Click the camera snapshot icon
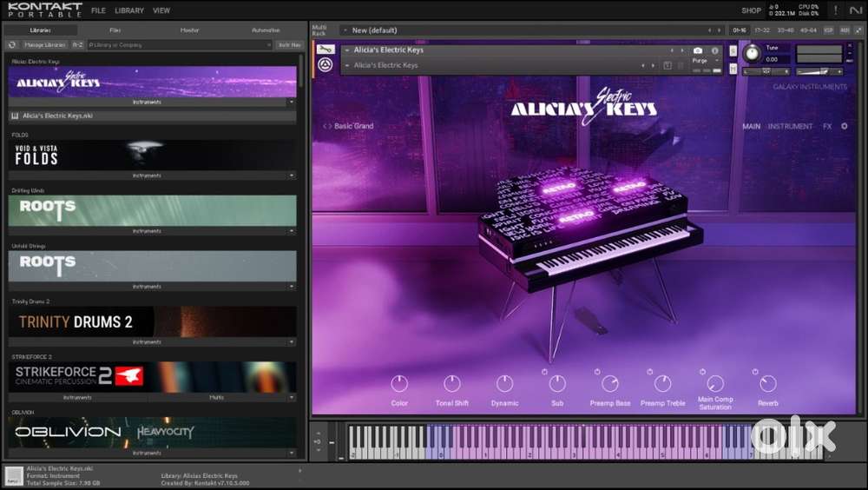Image resolution: width=868 pixels, height=490 pixels. 698,51
